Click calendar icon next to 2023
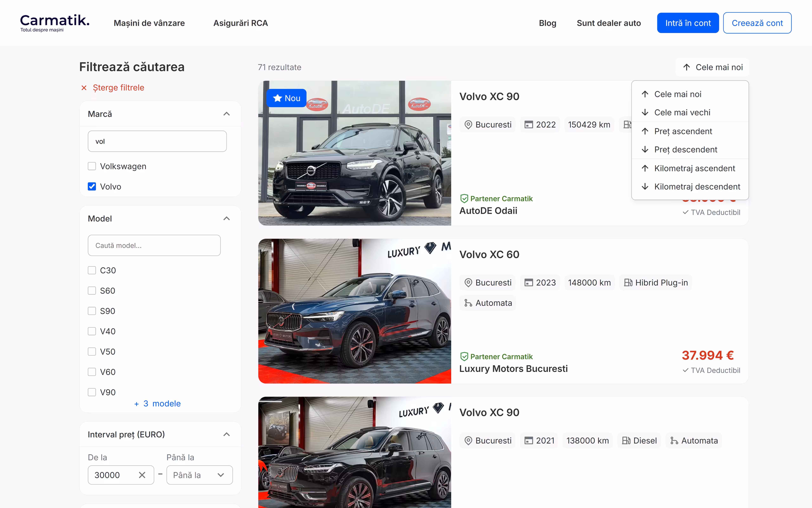 529,283
